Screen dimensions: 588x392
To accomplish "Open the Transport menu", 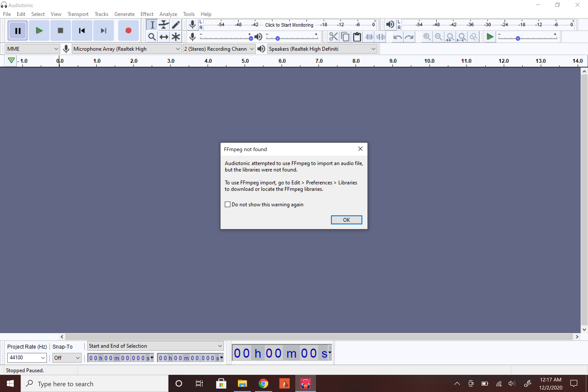I will coord(78,14).
